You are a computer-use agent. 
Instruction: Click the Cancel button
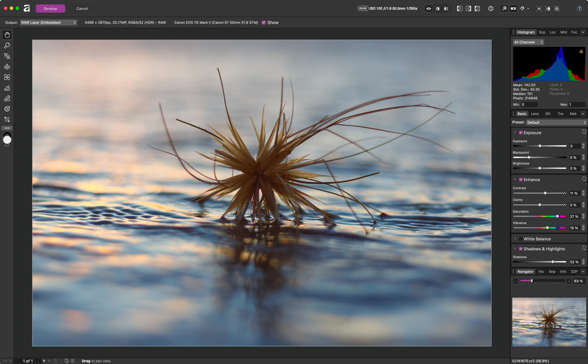click(82, 8)
